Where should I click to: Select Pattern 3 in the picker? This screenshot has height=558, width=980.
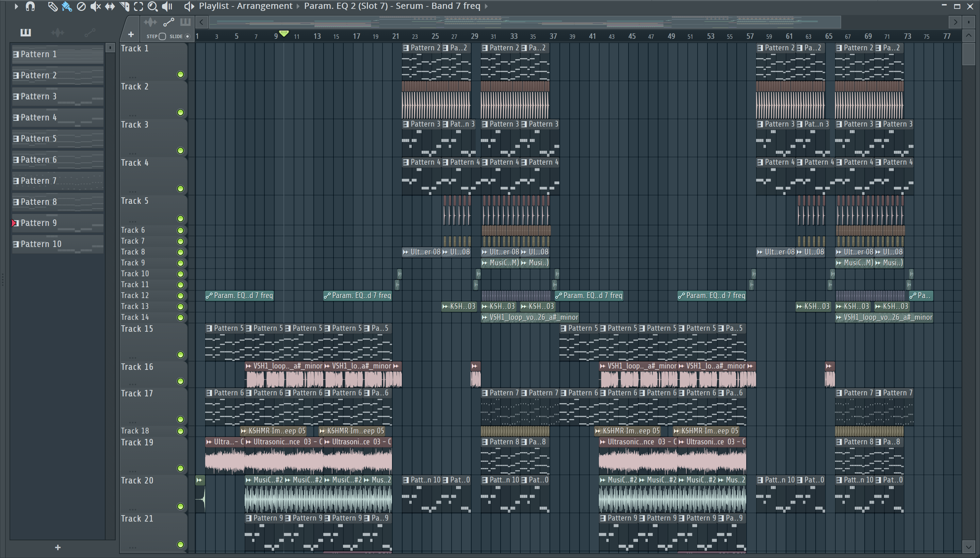click(x=58, y=97)
